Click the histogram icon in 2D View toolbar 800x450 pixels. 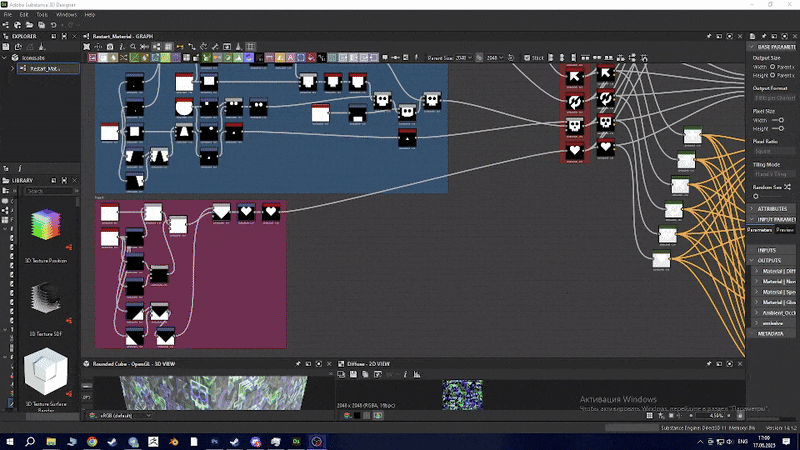coord(417,374)
